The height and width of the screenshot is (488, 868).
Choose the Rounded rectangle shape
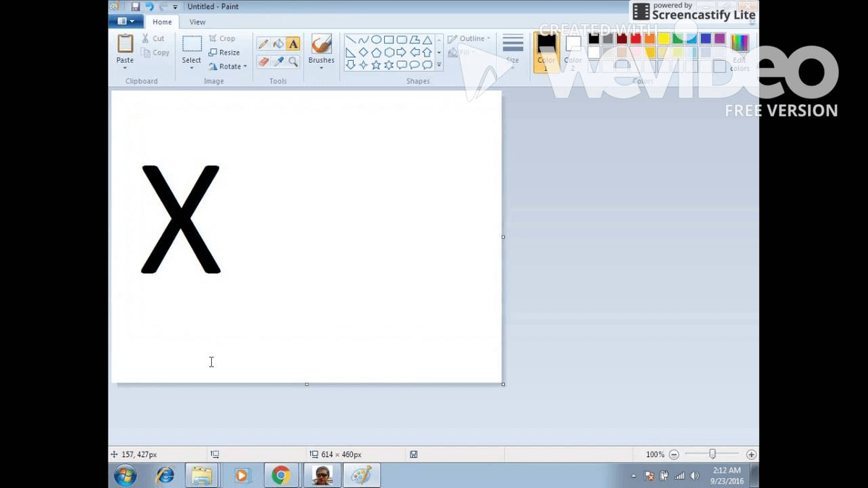401,40
